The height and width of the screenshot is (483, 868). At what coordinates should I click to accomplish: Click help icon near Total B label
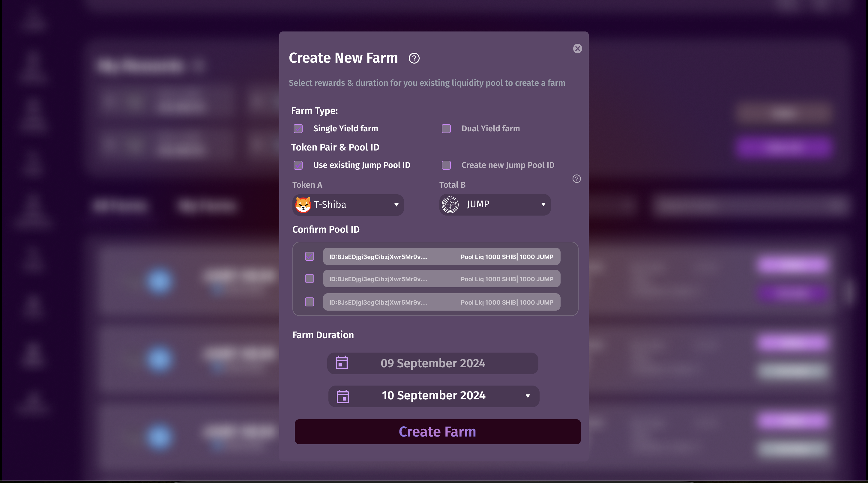pos(576,179)
